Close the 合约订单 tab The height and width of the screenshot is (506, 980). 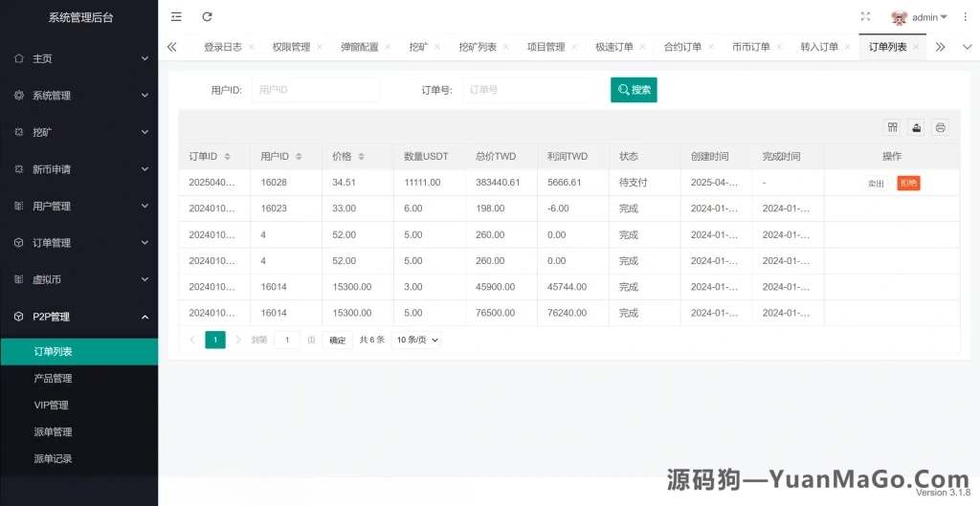711,47
